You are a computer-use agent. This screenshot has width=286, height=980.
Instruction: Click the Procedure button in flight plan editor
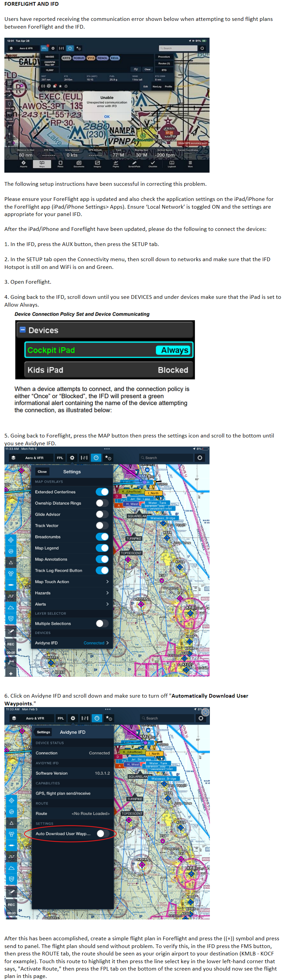(x=164, y=57)
